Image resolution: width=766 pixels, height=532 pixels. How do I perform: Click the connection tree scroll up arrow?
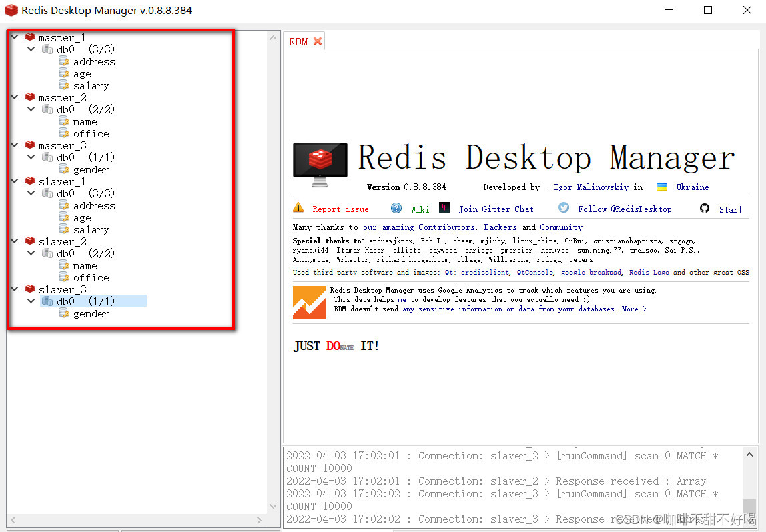tap(273, 37)
